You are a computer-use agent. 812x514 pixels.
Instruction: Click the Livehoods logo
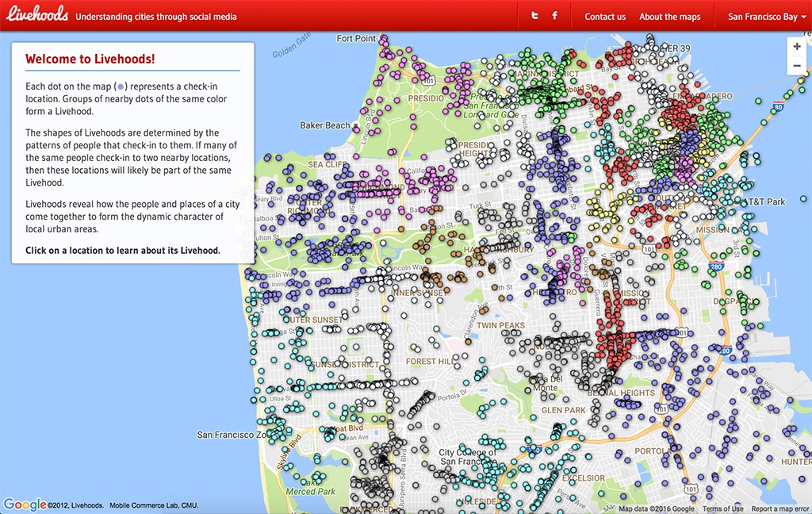point(37,14)
